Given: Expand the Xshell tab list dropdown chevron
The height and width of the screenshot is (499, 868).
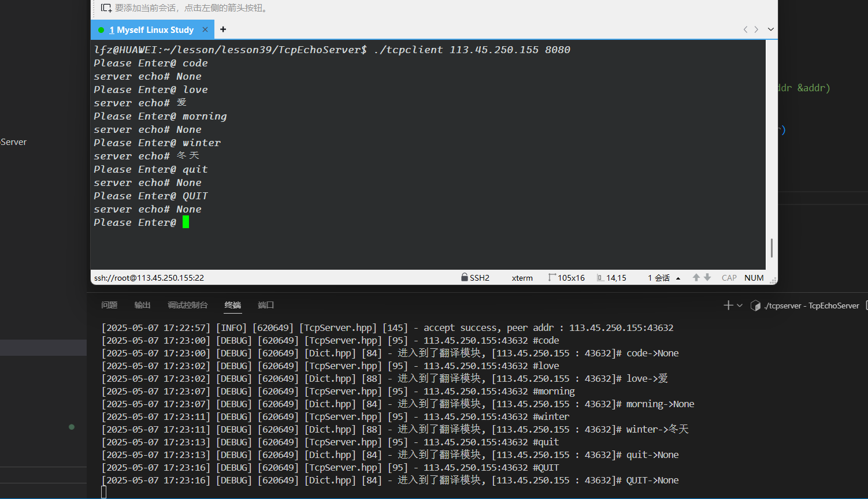Looking at the screenshot, I should point(770,29).
